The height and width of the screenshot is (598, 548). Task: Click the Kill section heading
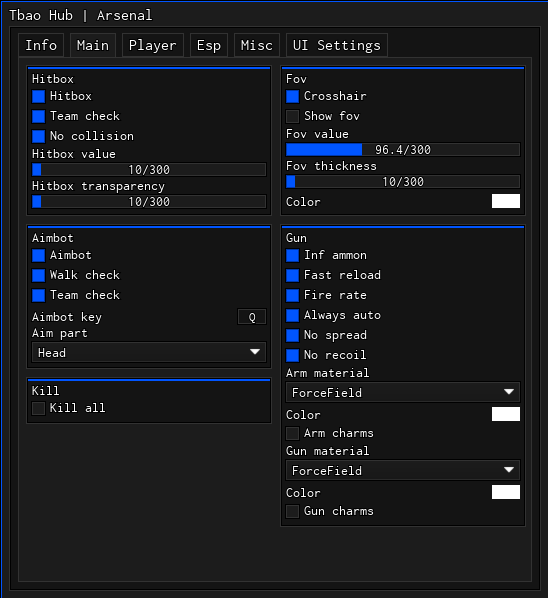pos(45,391)
